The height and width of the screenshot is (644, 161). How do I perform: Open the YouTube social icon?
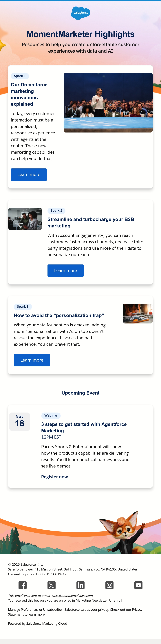(x=138, y=585)
